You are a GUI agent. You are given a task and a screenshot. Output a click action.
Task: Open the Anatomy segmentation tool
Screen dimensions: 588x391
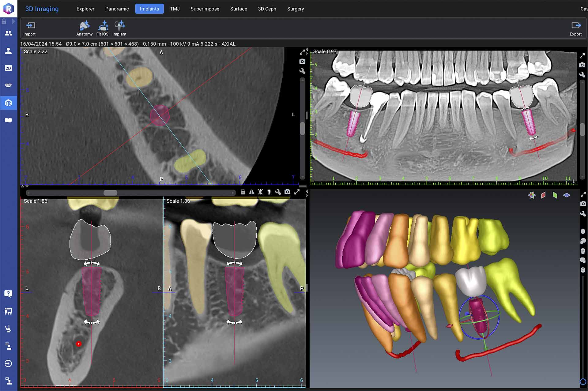click(x=84, y=28)
